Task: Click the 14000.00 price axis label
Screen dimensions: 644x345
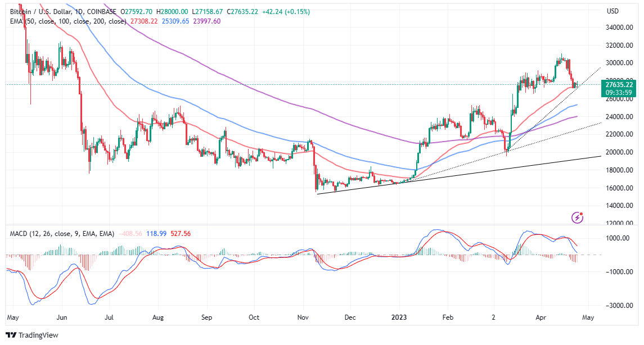Action: [x=619, y=206]
